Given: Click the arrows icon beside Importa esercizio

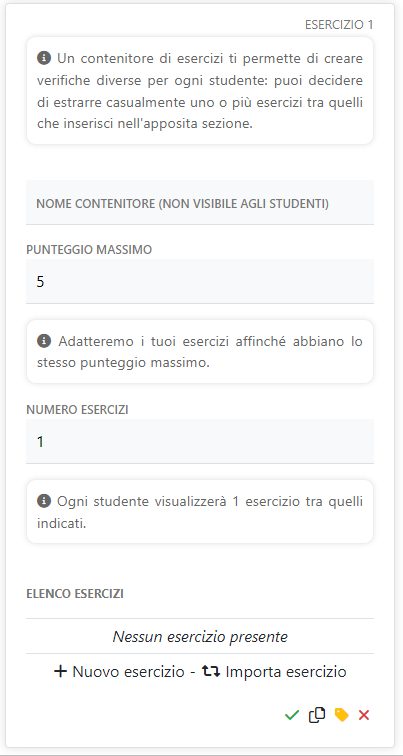Looking at the screenshot, I should click(211, 671).
